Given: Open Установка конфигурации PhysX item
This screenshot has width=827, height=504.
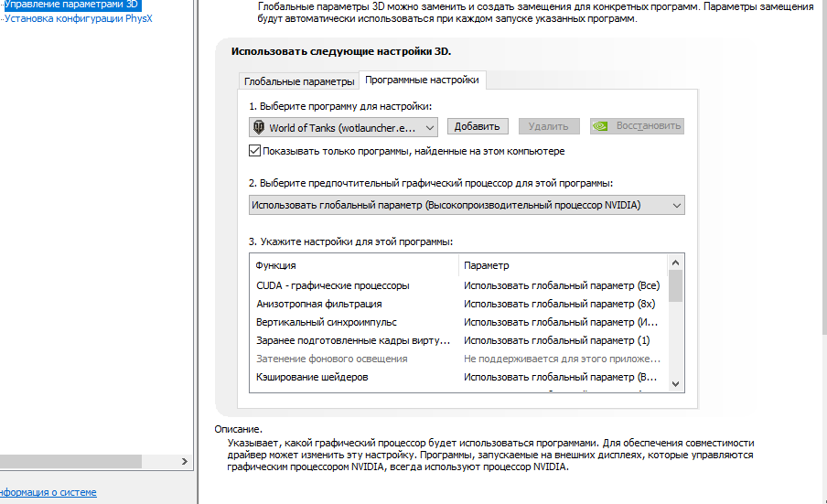Looking at the screenshot, I should tap(78, 18).
